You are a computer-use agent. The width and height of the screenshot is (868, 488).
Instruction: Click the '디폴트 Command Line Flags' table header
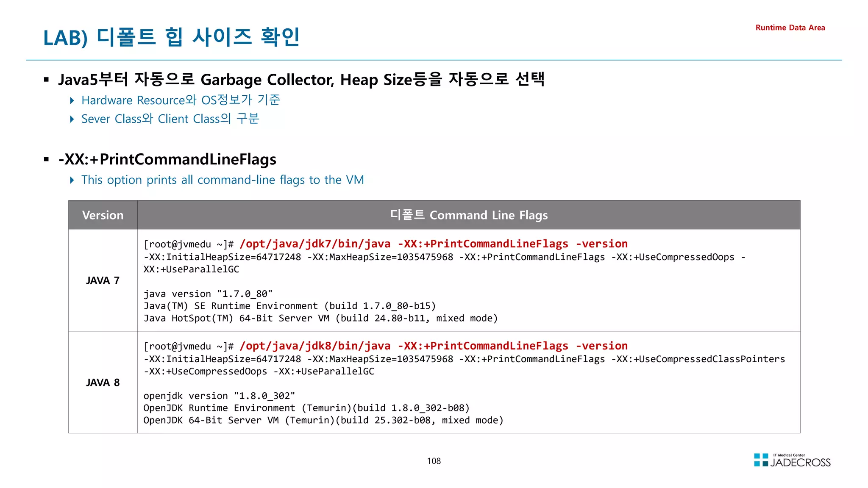[x=469, y=215]
